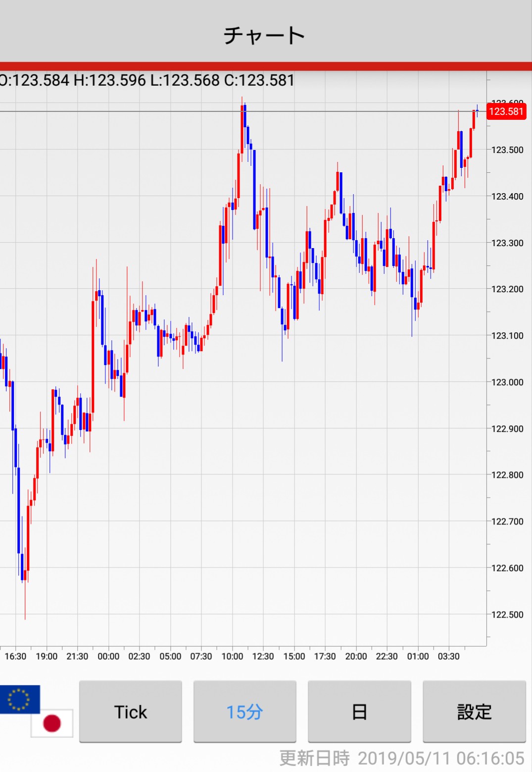Click the 123.500 price axis label
The image size is (532, 772).
click(x=507, y=150)
